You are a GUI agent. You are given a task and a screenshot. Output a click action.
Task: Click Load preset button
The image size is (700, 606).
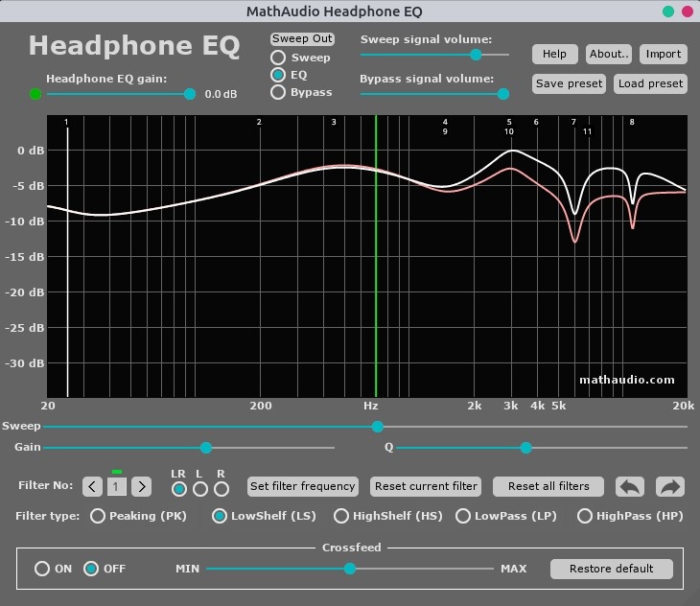tap(650, 83)
